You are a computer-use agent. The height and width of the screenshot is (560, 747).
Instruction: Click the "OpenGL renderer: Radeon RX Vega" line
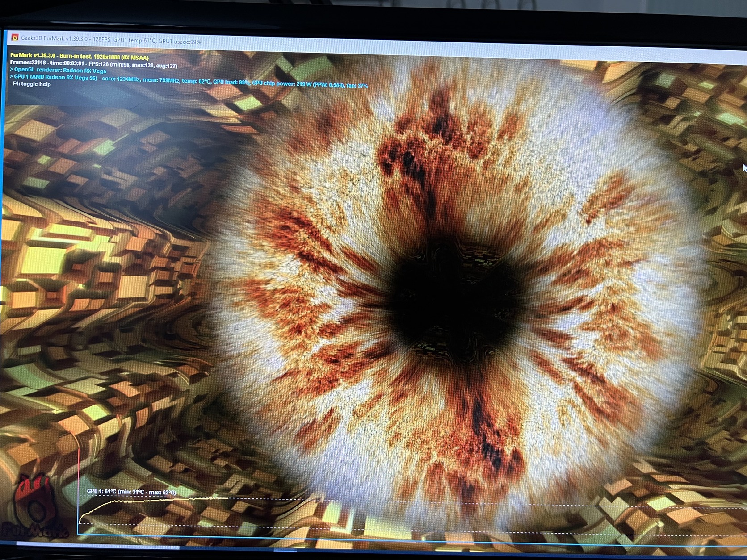point(58,71)
